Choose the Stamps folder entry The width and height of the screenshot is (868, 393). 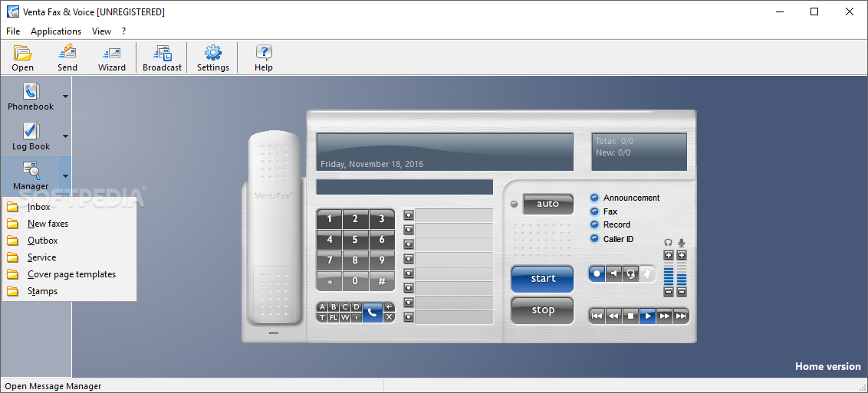pyautogui.click(x=70, y=291)
